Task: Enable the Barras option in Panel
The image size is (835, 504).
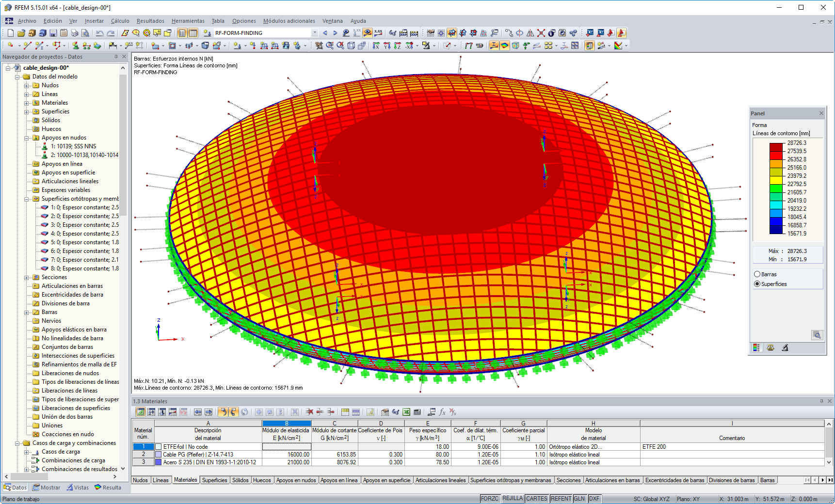Action: click(x=757, y=274)
